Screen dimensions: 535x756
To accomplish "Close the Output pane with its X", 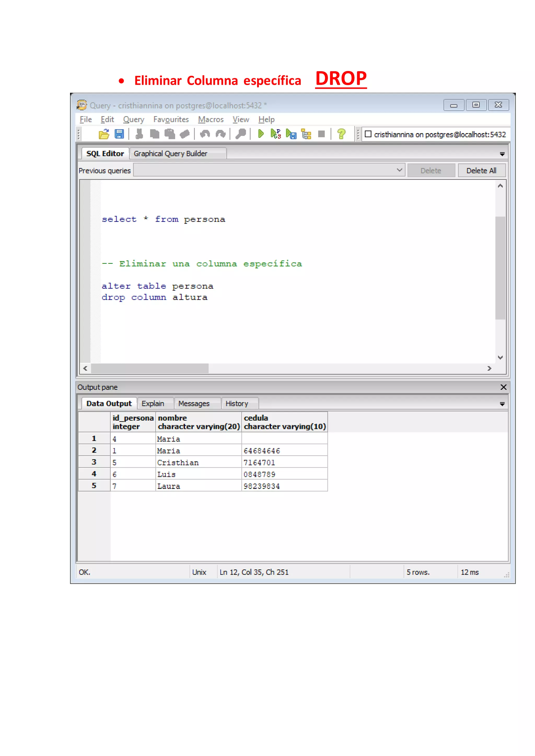I will pyautogui.click(x=503, y=387).
